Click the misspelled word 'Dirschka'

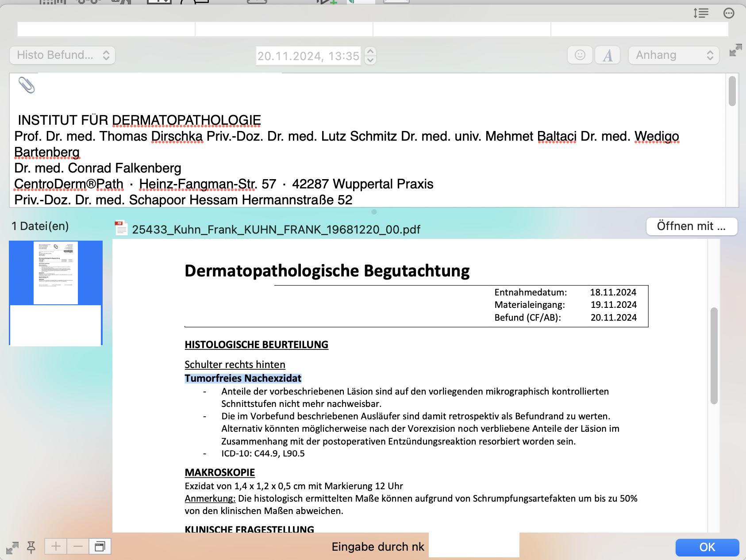click(177, 136)
